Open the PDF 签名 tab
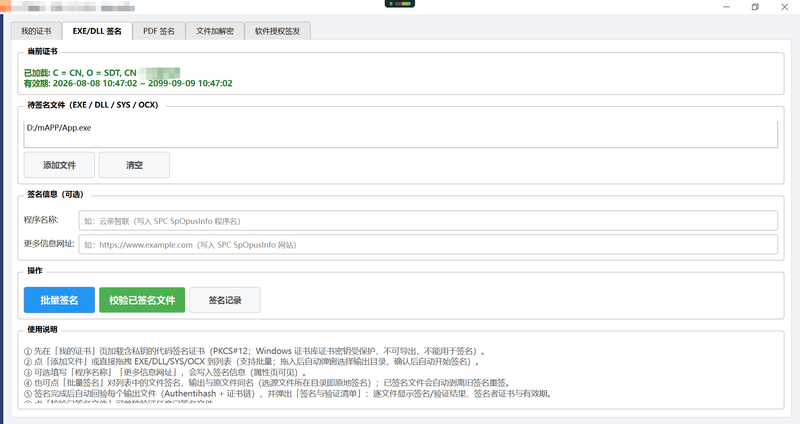 tap(159, 31)
